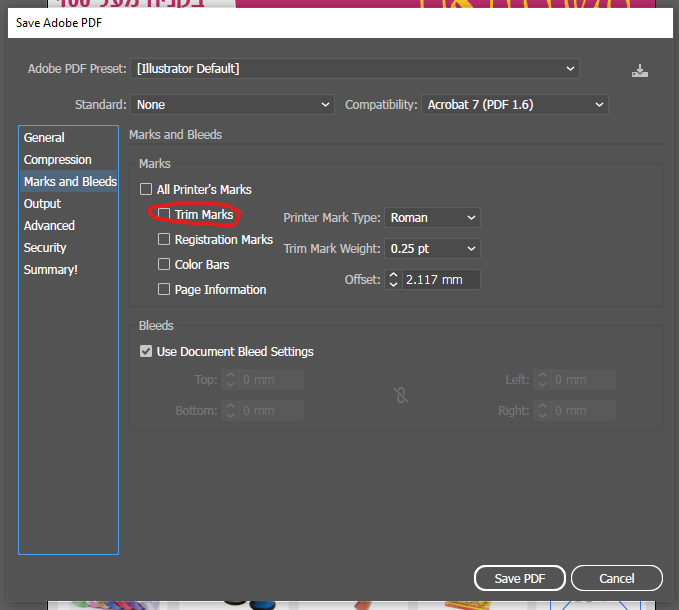Click the Top bleed stepper

[230, 380]
